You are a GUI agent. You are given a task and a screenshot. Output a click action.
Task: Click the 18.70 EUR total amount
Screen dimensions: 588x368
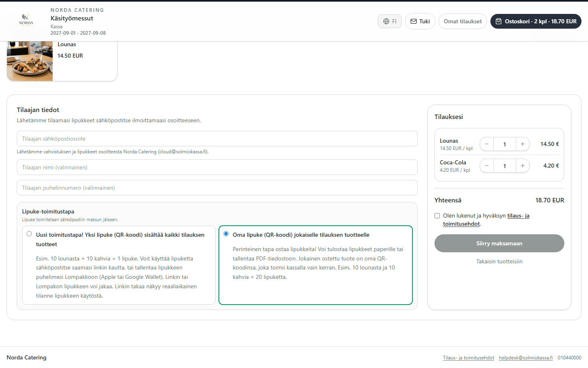(x=550, y=200)
